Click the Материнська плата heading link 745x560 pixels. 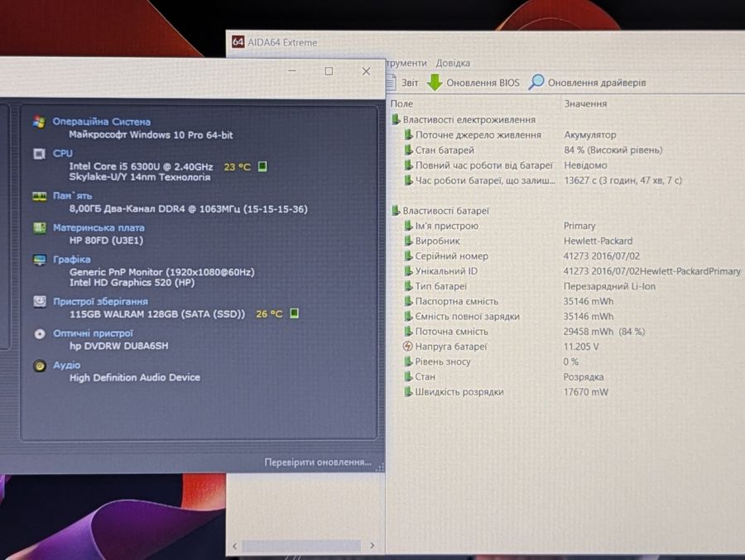(99, 227)
